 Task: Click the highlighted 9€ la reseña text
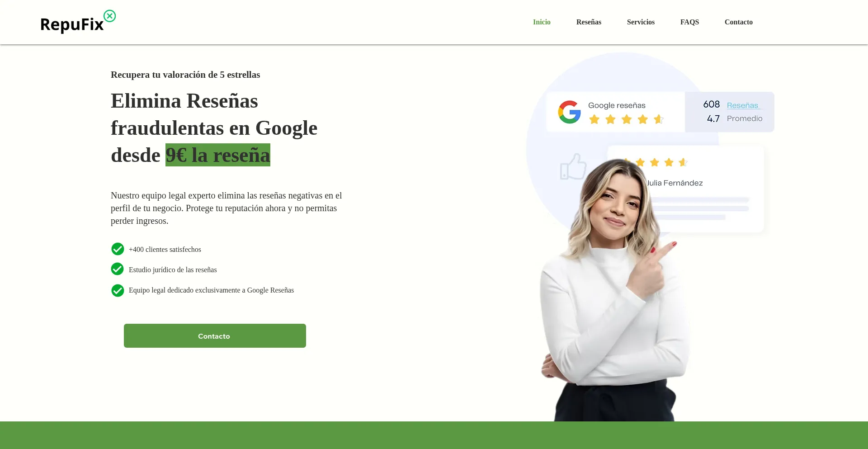[x=218, y=155]
